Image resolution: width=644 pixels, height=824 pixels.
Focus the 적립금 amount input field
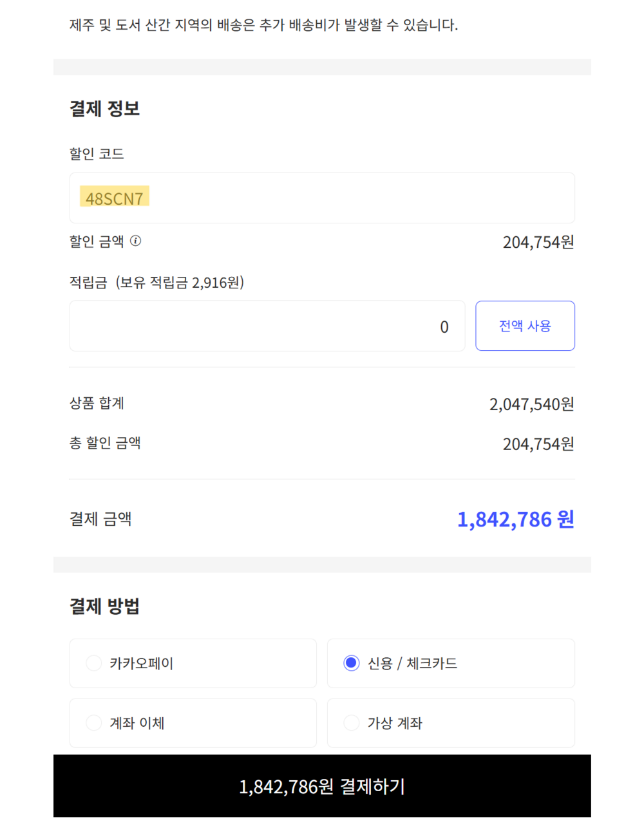point(267,326)
